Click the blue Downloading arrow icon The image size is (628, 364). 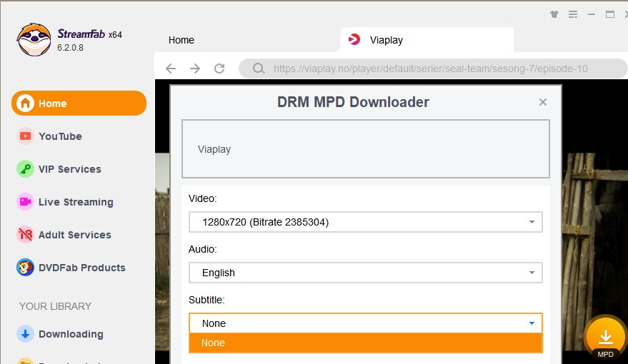(25, 334)
